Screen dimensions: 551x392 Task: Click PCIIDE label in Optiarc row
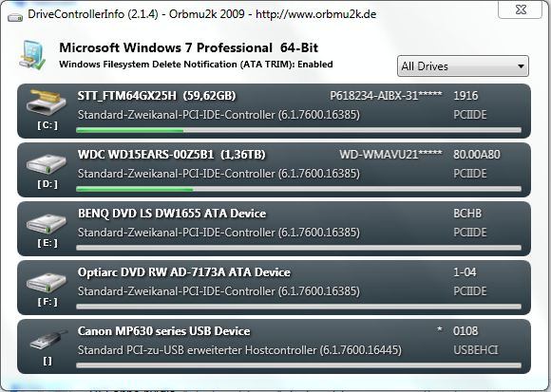point(470,291)
